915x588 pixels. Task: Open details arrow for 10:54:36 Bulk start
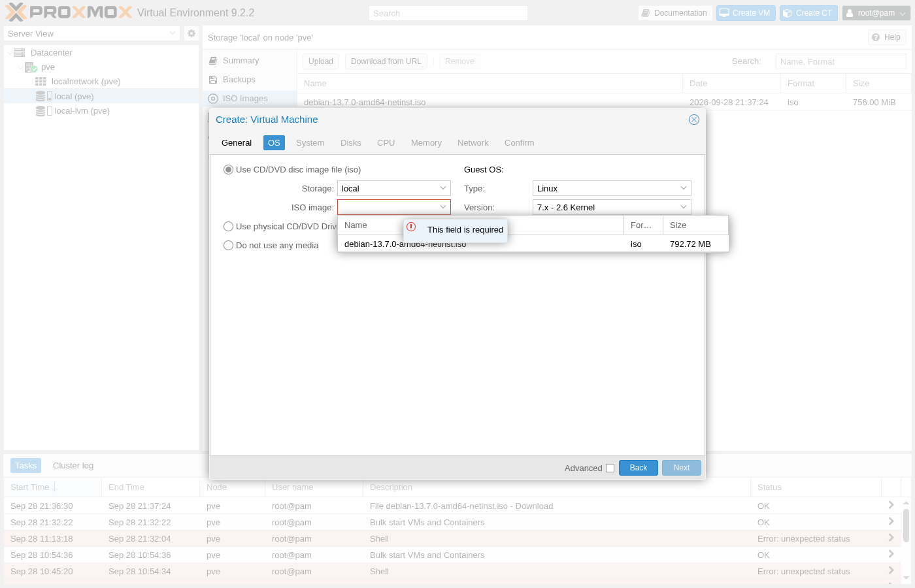(891, 554)
